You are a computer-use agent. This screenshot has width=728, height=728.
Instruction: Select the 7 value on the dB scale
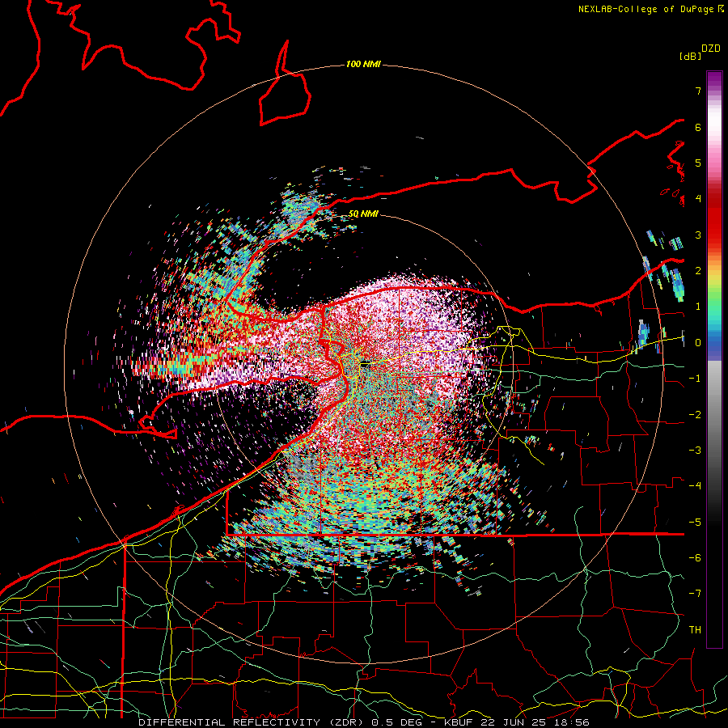pos(698,91)
